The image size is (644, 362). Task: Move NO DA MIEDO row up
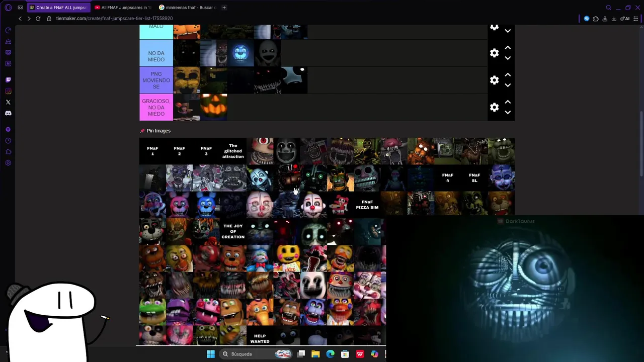click(508, 48)
